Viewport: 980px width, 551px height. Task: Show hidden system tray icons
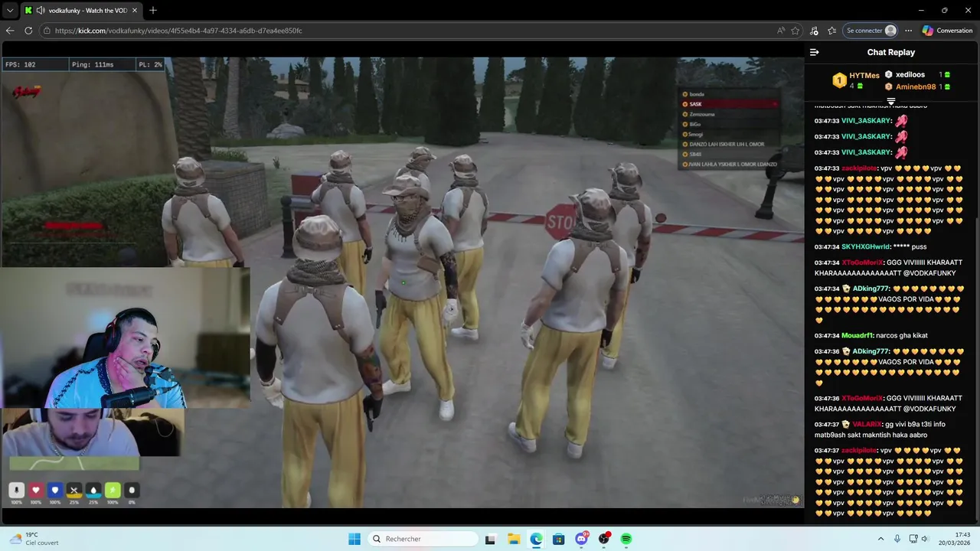[x=880, y=539]
